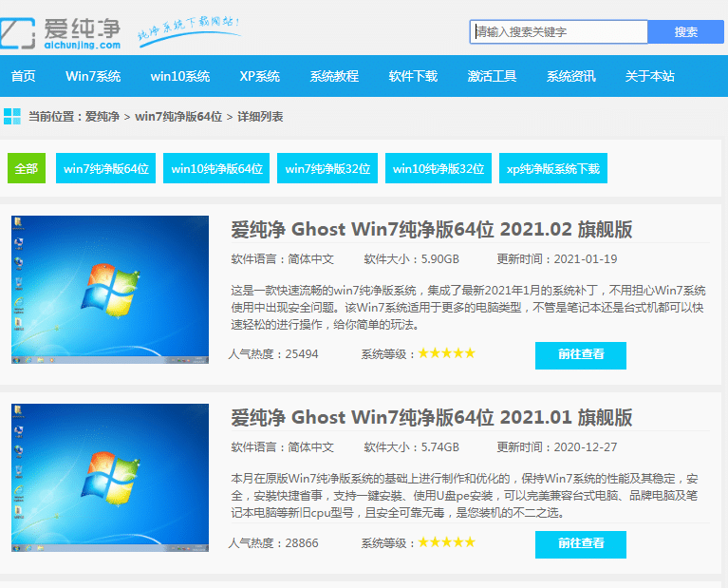Open the XP系统 nav item

tap(259, 76)
